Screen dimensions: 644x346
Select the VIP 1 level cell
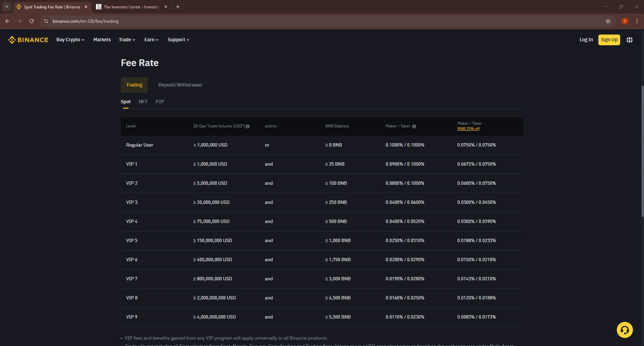pyautogui.click(x=132, y=164)
